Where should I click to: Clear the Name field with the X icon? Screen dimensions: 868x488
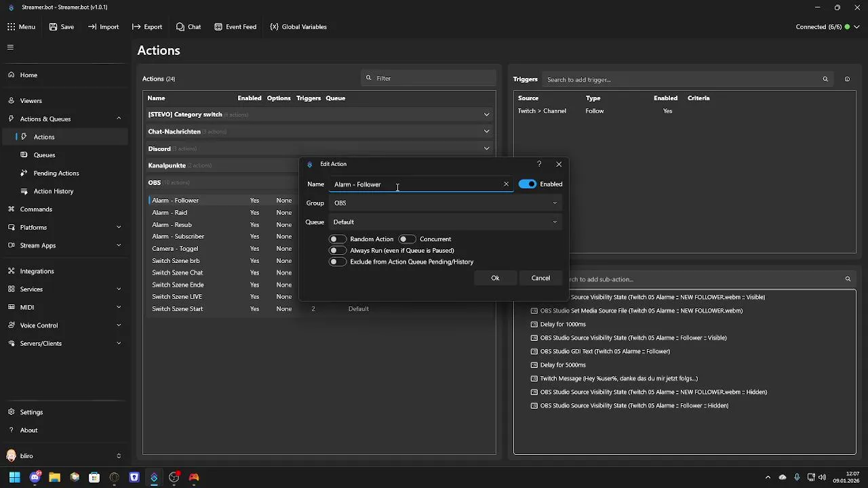coord(506,184)
